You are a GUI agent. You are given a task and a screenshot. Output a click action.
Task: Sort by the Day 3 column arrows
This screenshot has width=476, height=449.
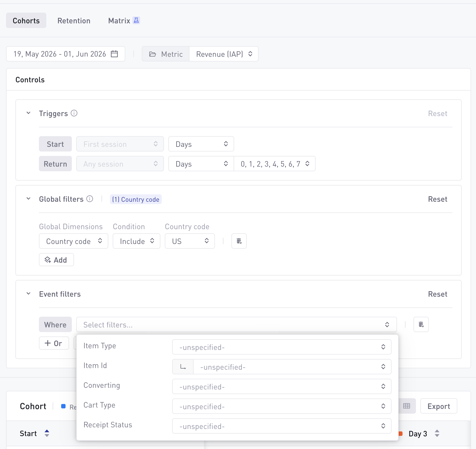(437, 433)
